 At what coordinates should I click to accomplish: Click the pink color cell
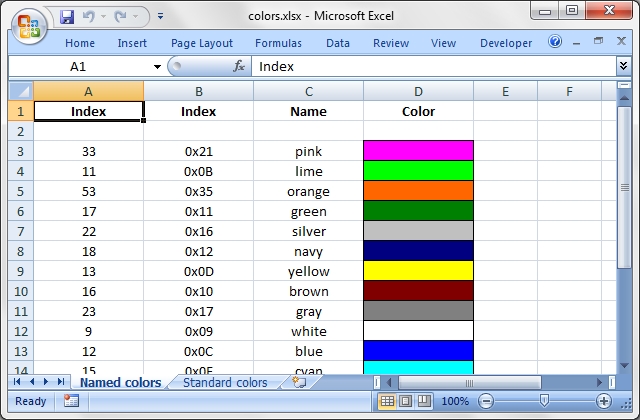418,151
